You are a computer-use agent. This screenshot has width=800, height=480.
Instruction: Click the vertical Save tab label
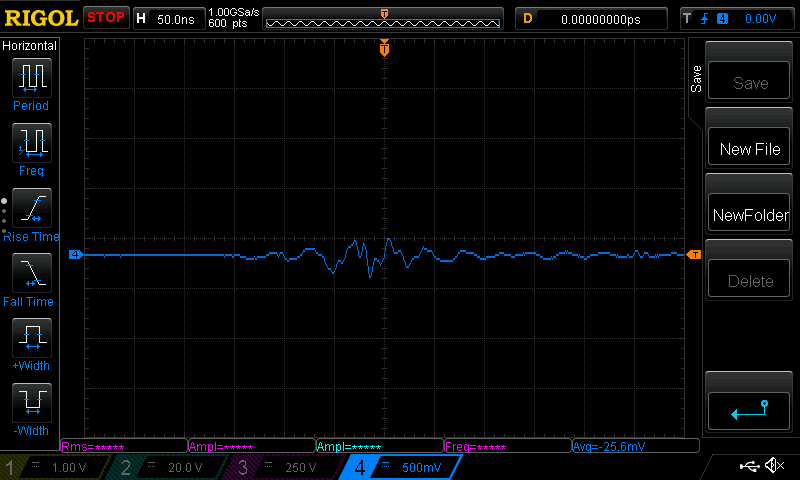(696, 79)
